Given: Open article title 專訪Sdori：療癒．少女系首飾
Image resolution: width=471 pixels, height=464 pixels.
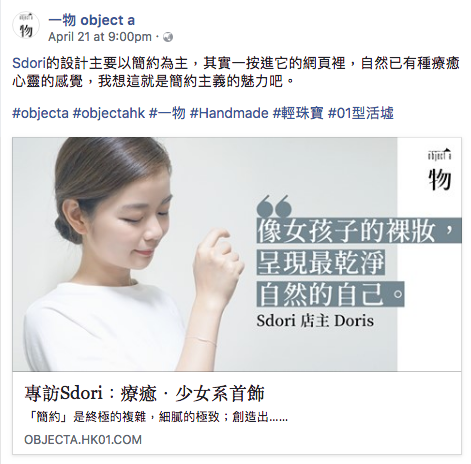Looking at the screenshot, I should (144, 393).
